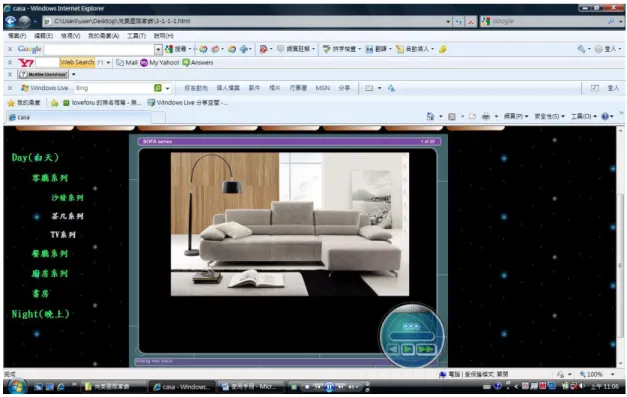
Task: Click the Day (白天) heading link
Action: coord(35,157)
